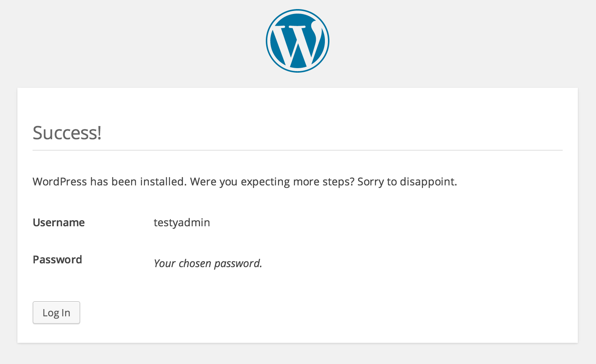Select the Success! heading
The width and height of the screenshot is (596, 364).
click(67, 133)
